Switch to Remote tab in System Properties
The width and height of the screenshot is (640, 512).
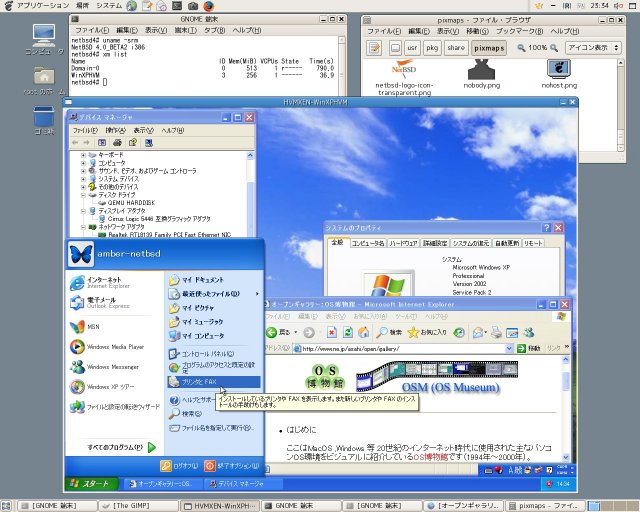(533, 243)
